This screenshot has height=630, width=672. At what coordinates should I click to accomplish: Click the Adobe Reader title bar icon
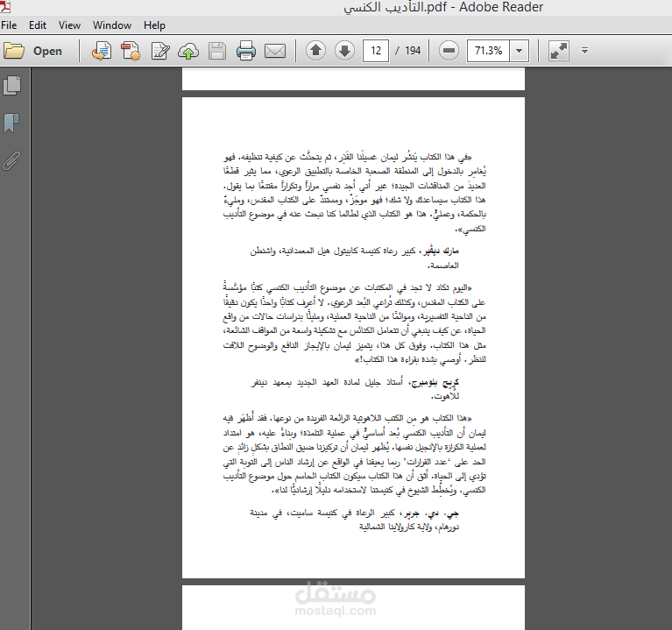click(5, 7)
